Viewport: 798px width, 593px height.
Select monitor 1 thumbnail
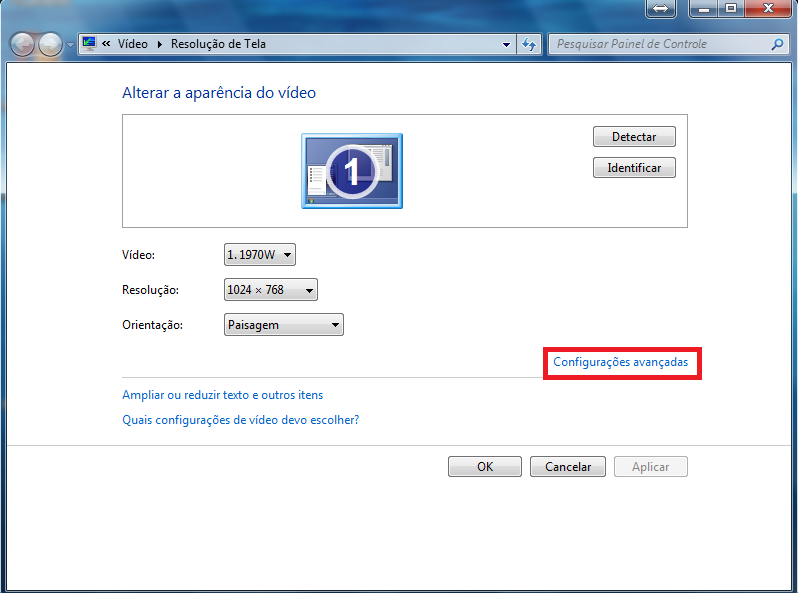(352, 171)
